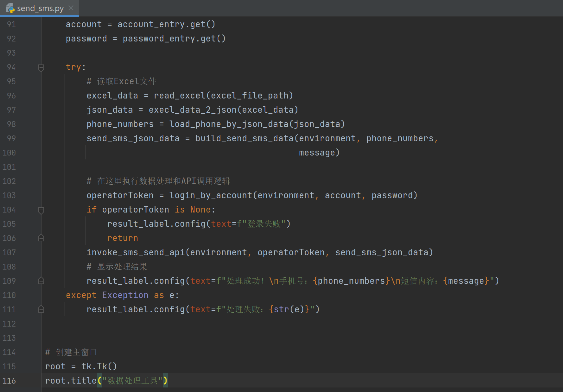Click operatorToken variable on line 103
Screen dimensions: 563x392
[120, 195]
